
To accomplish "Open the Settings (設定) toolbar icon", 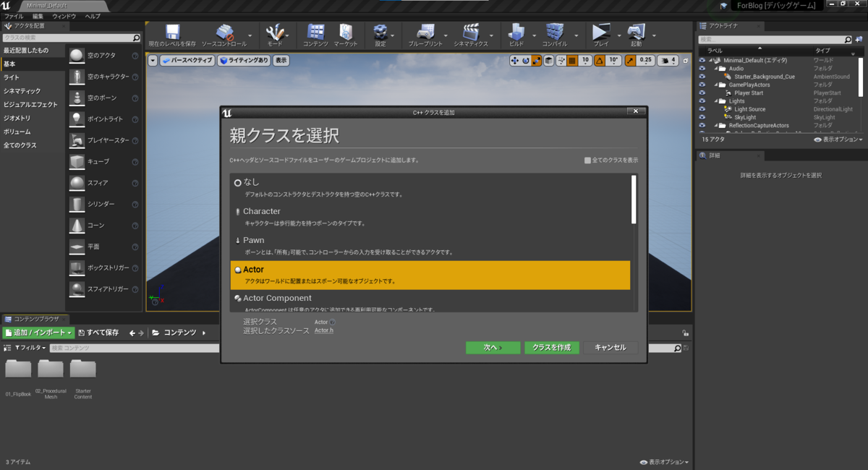I will (380, 33).
